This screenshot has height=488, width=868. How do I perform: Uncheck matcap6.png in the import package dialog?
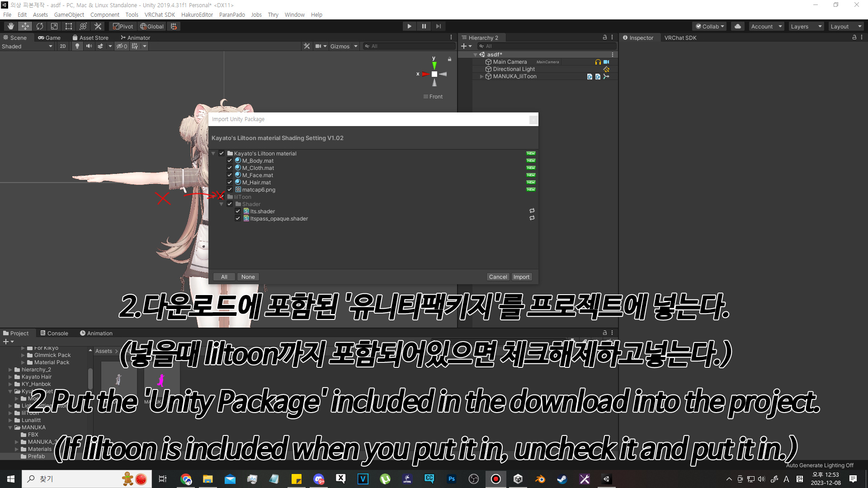coord(230,189)
